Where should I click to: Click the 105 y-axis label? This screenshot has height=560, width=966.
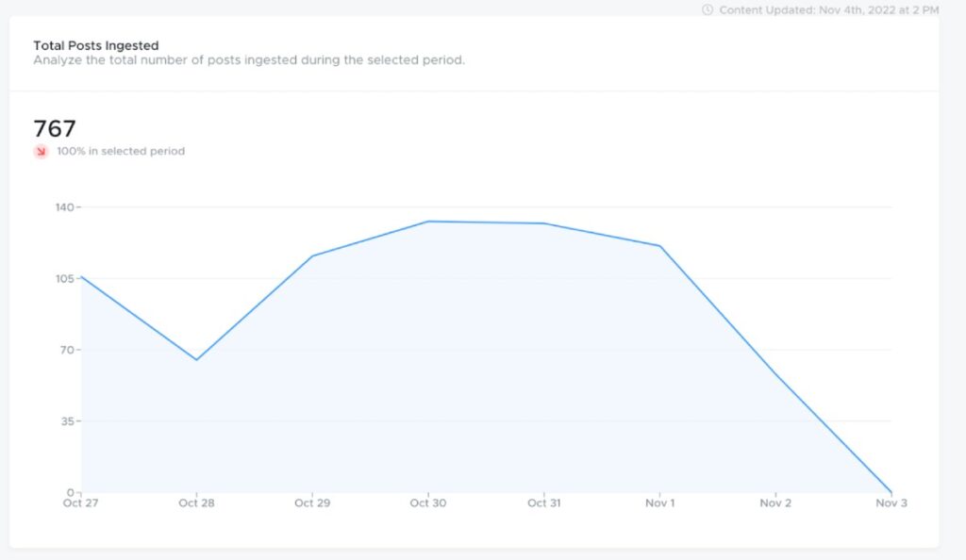point(65,279)
